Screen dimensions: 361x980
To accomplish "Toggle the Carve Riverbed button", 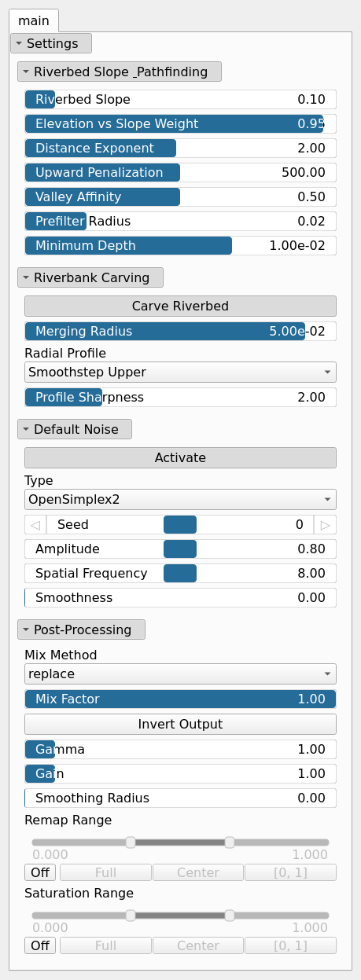I will tap(180, 306).
